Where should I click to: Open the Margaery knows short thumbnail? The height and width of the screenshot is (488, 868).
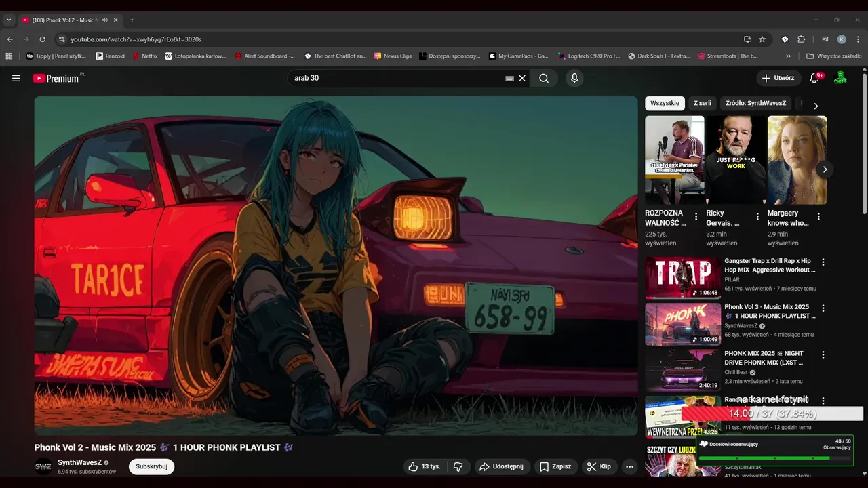coord(797,160)
